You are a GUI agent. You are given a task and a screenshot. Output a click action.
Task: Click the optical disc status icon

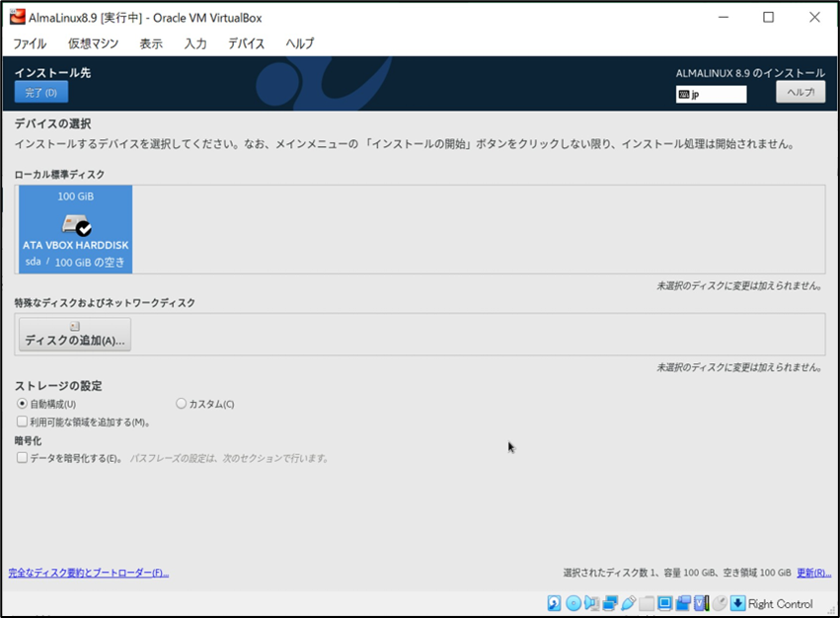click(x=573, y=603)
